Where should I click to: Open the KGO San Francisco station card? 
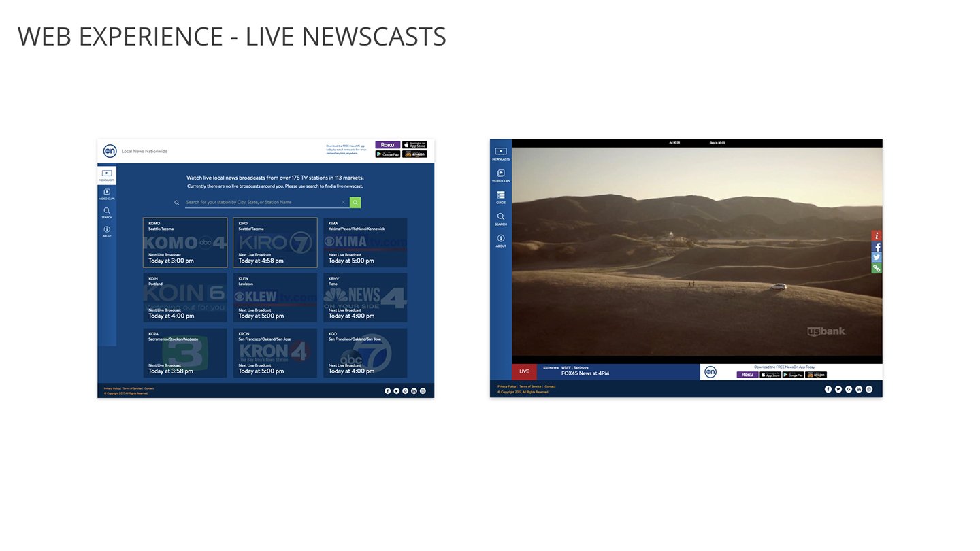point(365,353)
